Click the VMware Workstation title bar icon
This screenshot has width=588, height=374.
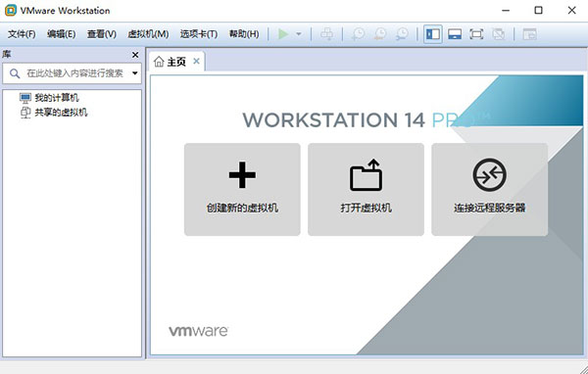coord(10,10)
